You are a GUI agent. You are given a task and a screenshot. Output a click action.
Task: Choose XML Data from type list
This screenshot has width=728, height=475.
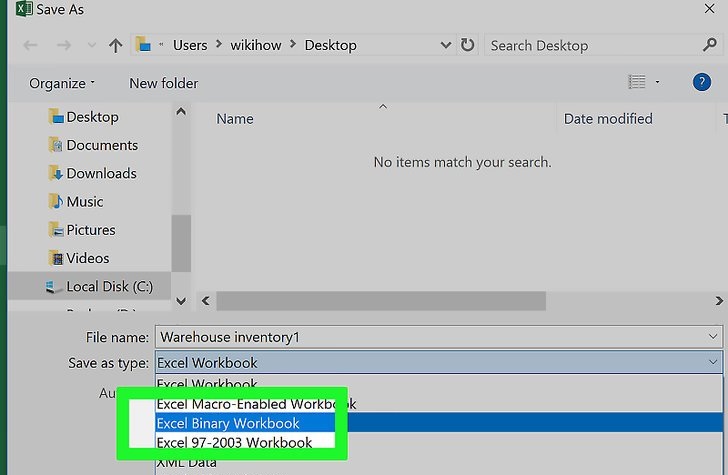(x=439, y=462)
